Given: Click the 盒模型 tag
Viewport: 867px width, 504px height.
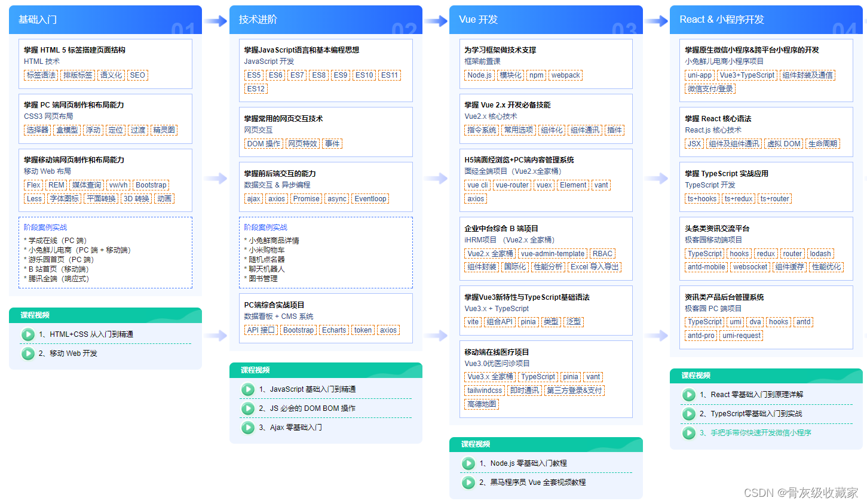Looking at the screenshot, I should 67,130.
